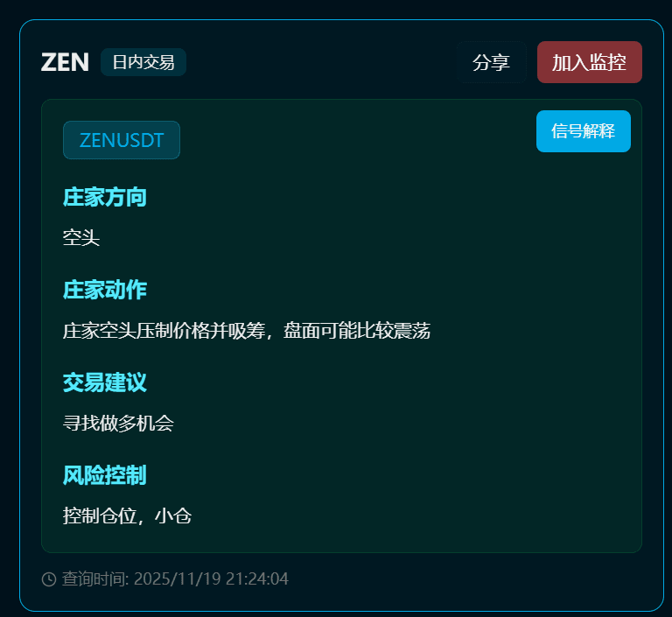Screen dimensions: 672x617
Task: Click the 2025/11/19 date value
Action: coord(178,578)
